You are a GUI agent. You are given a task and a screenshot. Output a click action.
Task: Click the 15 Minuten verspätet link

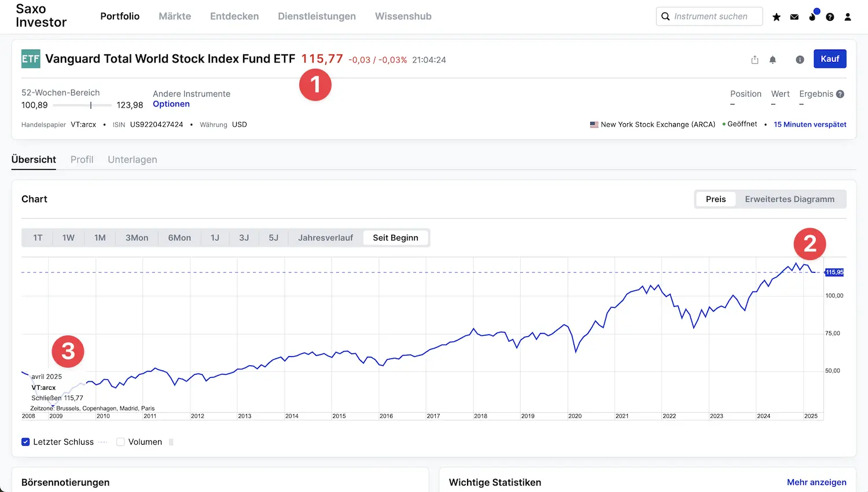[x=810, y=124]
